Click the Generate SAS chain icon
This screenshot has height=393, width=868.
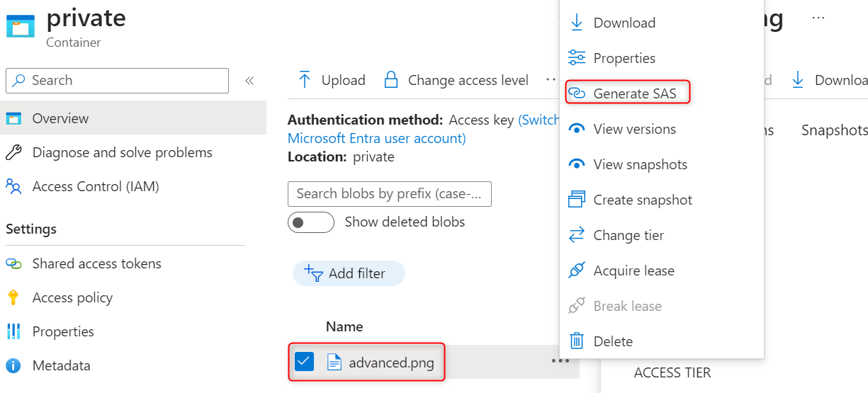tap(577, 93)
